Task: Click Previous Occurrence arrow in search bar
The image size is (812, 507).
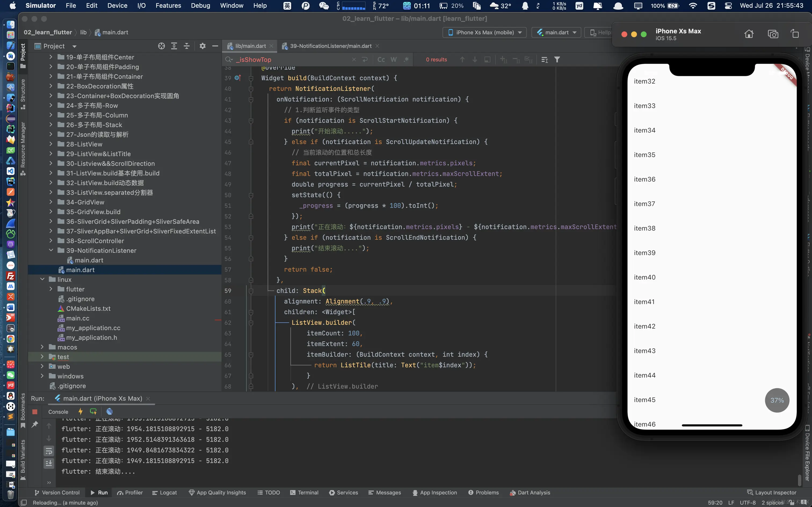Action: coord(462,59)
